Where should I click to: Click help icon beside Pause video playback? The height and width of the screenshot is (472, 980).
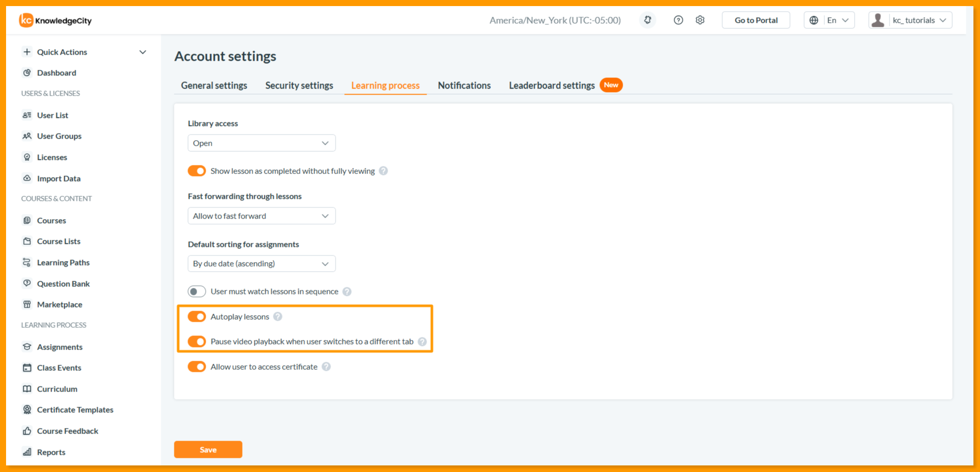pos(422,341)
